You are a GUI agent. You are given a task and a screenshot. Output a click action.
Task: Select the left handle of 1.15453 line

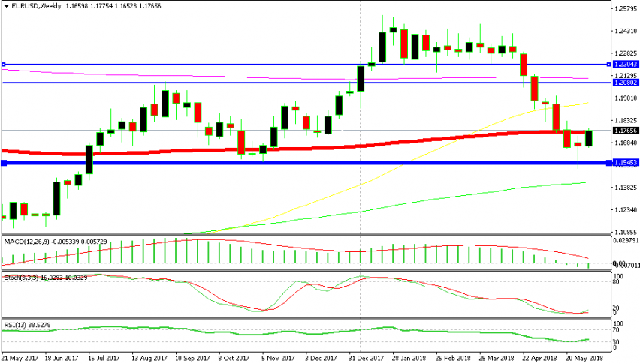(4, 163)
